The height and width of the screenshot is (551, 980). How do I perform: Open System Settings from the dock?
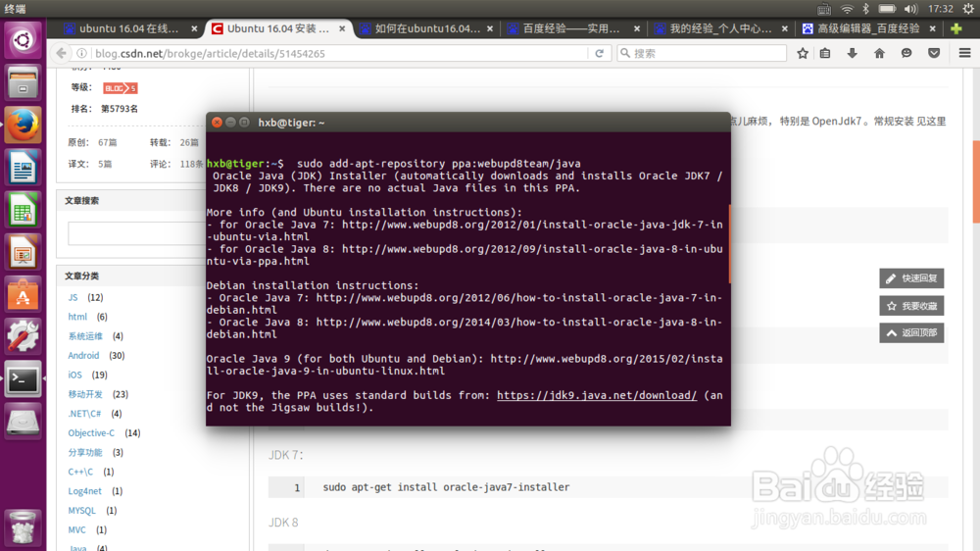pos(24,336)
